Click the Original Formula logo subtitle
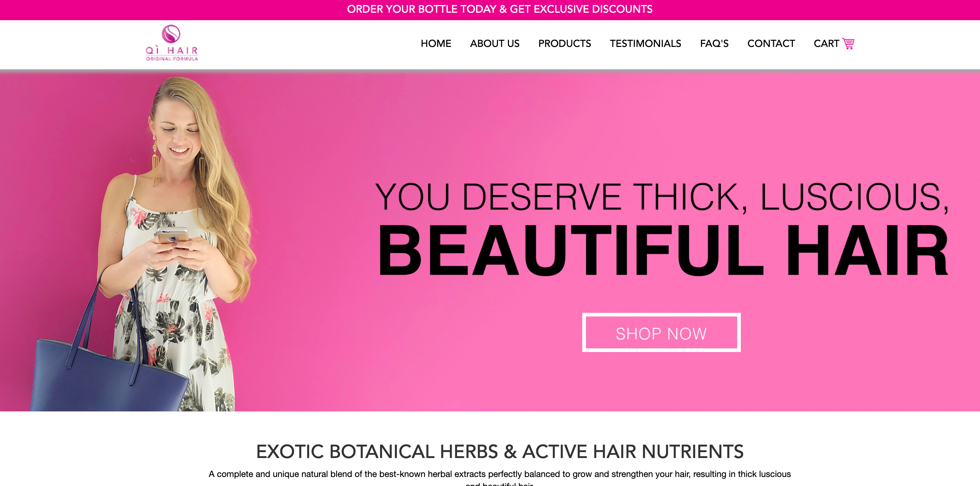 pos(172,58)
